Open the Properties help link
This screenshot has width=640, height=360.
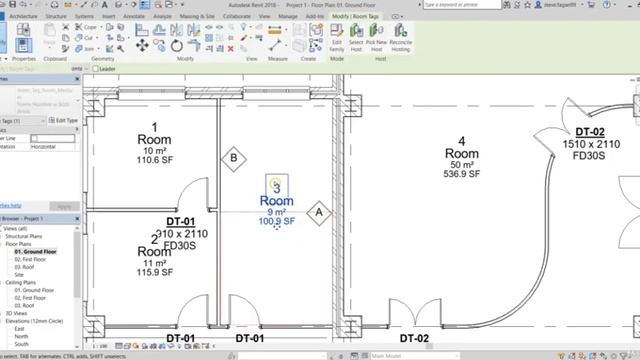[x=11, y=205]
